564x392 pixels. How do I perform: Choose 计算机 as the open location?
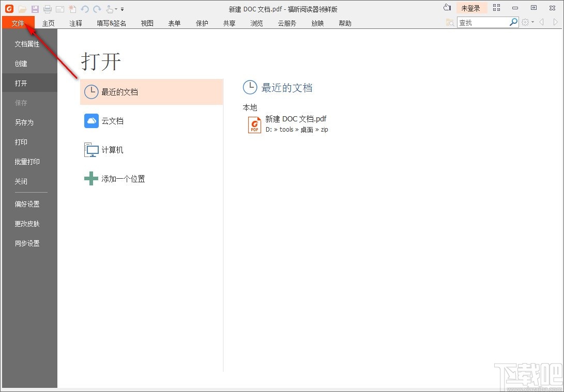pos(112,150)
